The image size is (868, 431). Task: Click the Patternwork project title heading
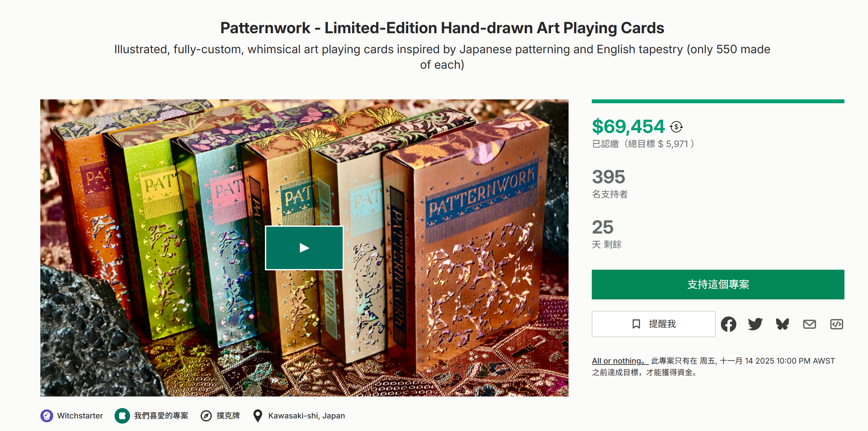(x=442, y=28)
